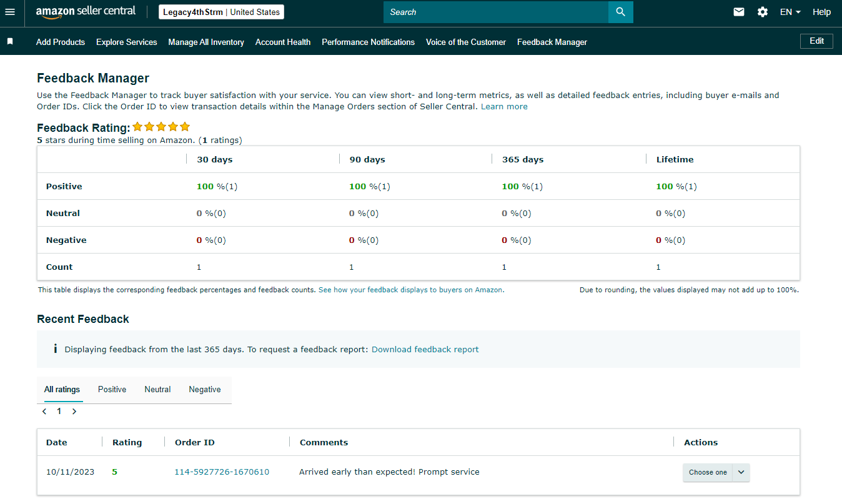The width and height of the screenshot is (842, 504).
Task: Open order ID 114-5927726-1670610
Action: 222,472
